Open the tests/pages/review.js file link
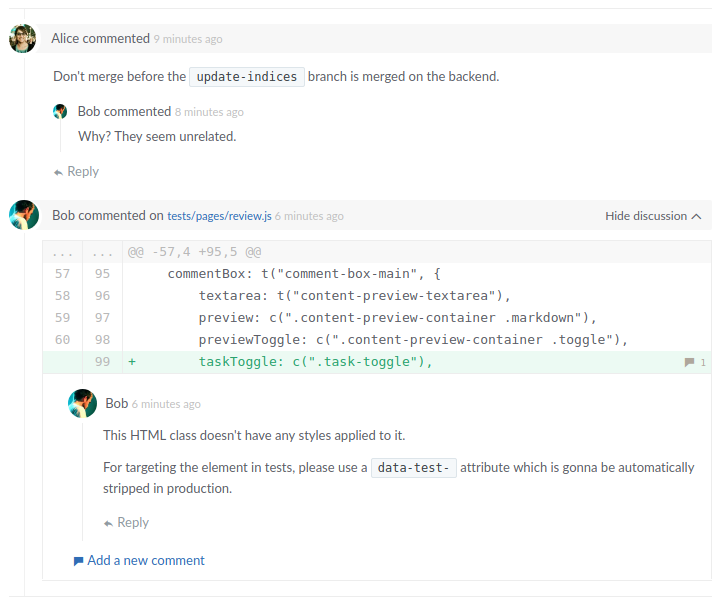Viewport: 720px width, 605px height. pos(219,216)
